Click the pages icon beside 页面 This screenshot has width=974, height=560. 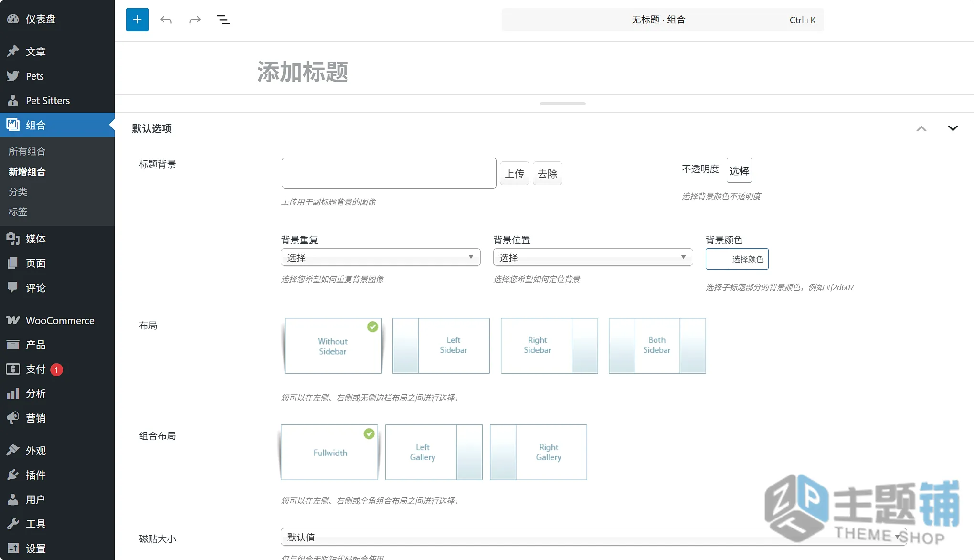13,263
